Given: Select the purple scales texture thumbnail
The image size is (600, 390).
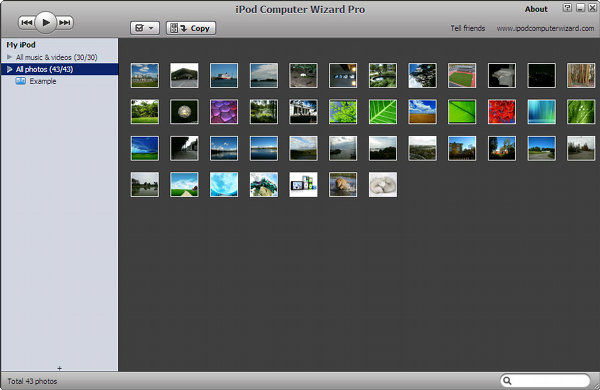Looking at the screenshot, I should pyautogui.click(x=224, y=112).
